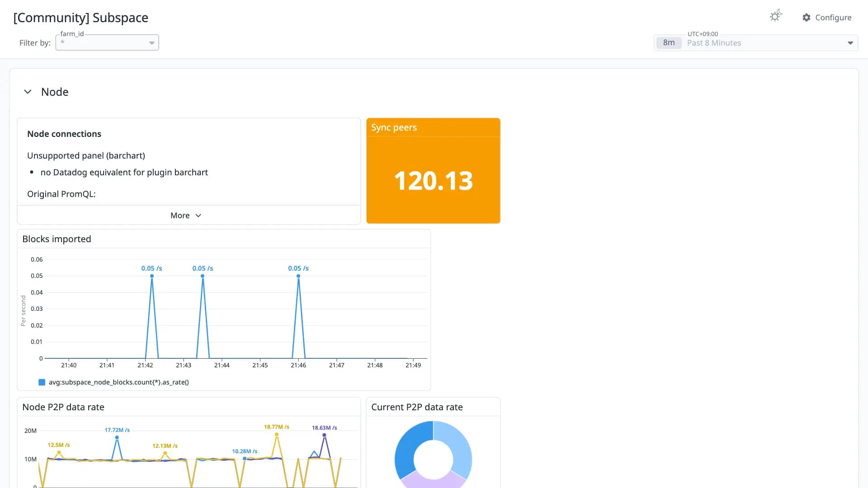Screen dimensions: 868x488
Task: Click the 18.63M /s purple peak point
Action: (x=324, y=435)
